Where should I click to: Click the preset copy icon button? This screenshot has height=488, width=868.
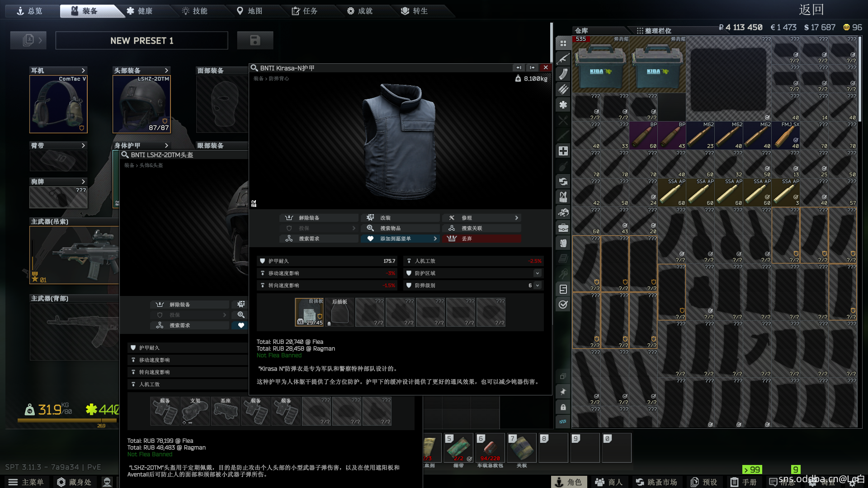click(28, 40)
